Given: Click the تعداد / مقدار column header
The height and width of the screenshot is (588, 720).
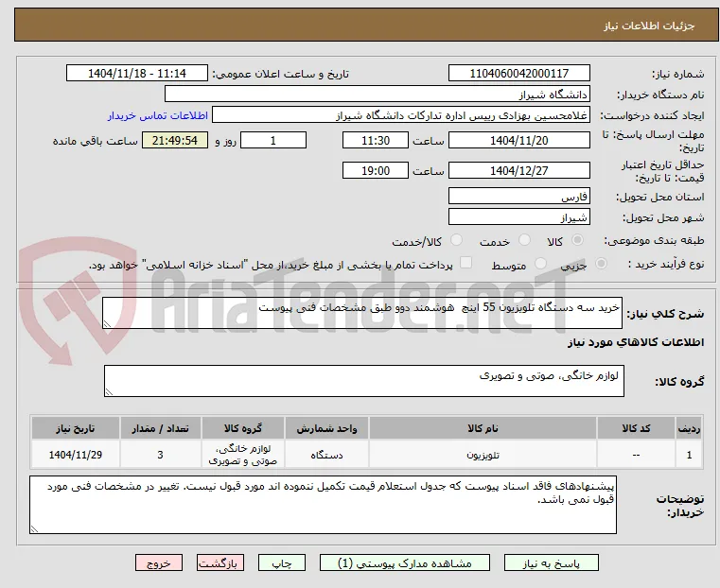Looking at the screenshot, I should pos(160,428).
